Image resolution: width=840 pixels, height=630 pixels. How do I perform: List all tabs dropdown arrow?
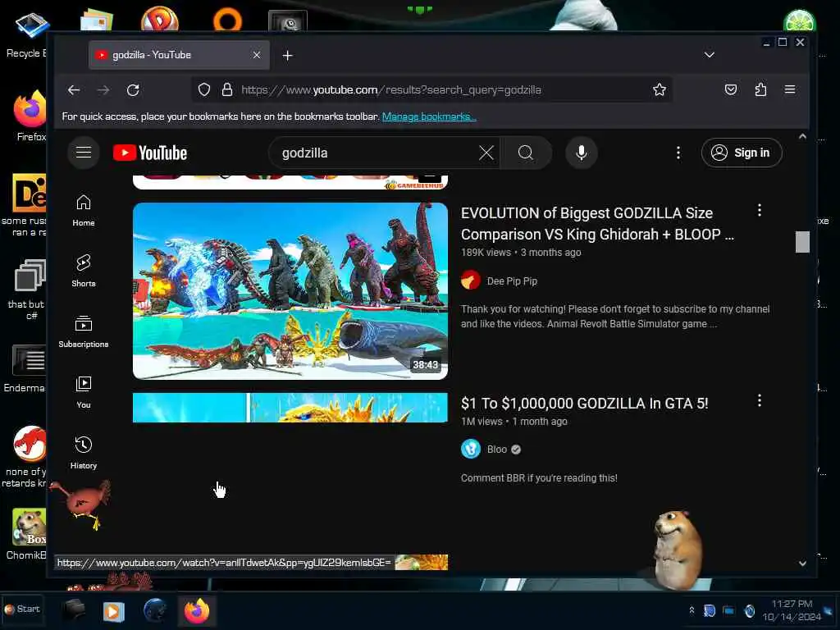710,55
